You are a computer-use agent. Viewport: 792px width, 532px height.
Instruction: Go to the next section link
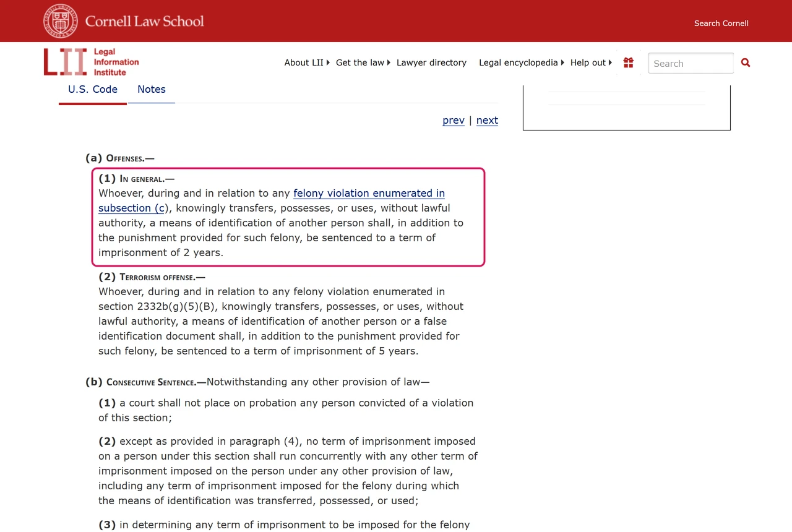[487, 120]
